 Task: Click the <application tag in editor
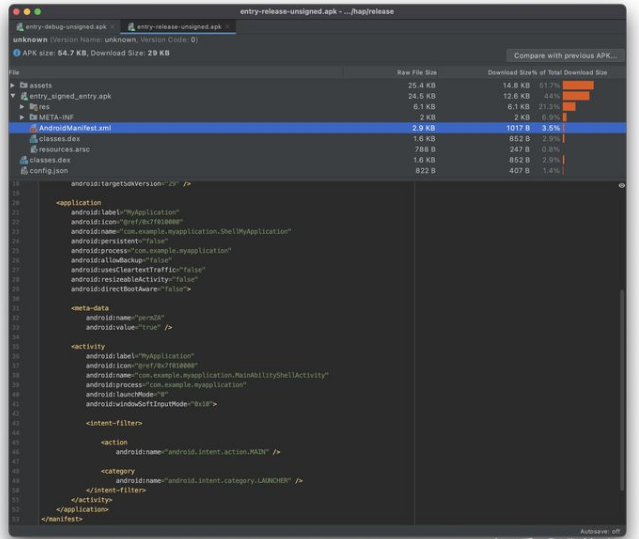[x=79, y=202]
